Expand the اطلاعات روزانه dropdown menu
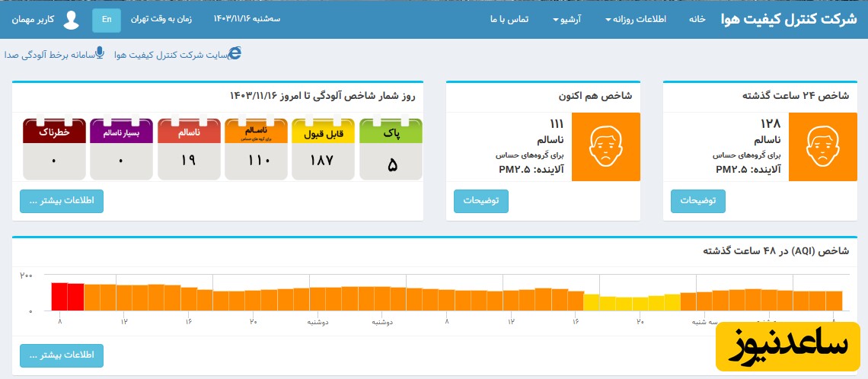This screenshot has height=379, width=868. [640, 19]
